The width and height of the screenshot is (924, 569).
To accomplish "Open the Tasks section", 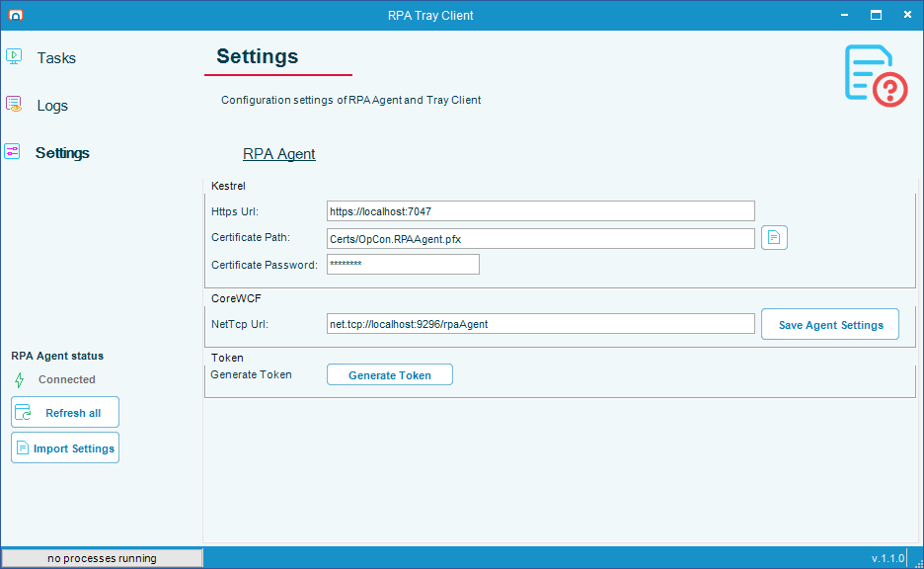I will point(56,57).
